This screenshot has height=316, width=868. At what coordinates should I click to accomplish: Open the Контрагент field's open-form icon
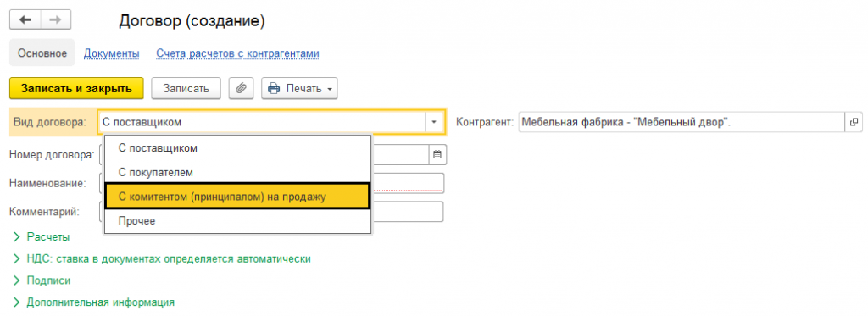[x=853, y=122]
